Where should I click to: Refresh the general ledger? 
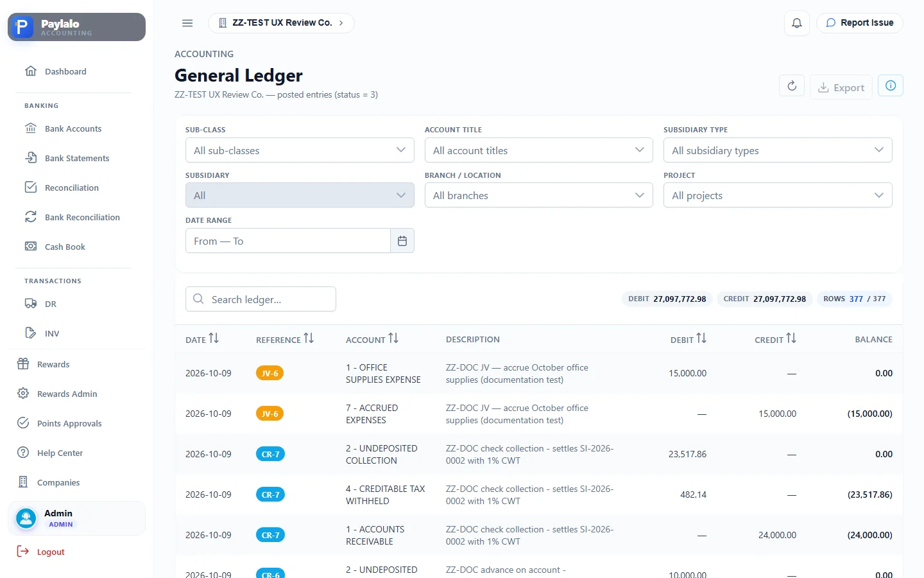pyautogui.click(x=792, y=86)
